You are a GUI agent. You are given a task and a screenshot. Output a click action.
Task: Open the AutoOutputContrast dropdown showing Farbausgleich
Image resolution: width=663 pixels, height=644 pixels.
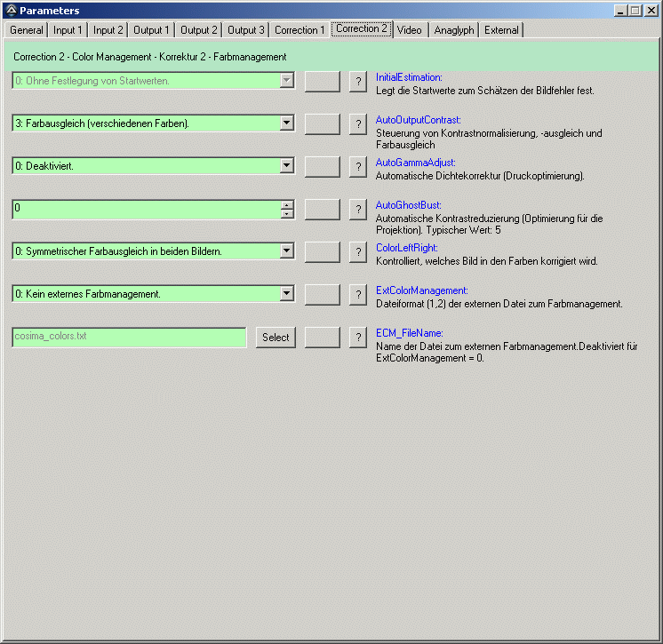pyautogui.click(x=286, y=123)
